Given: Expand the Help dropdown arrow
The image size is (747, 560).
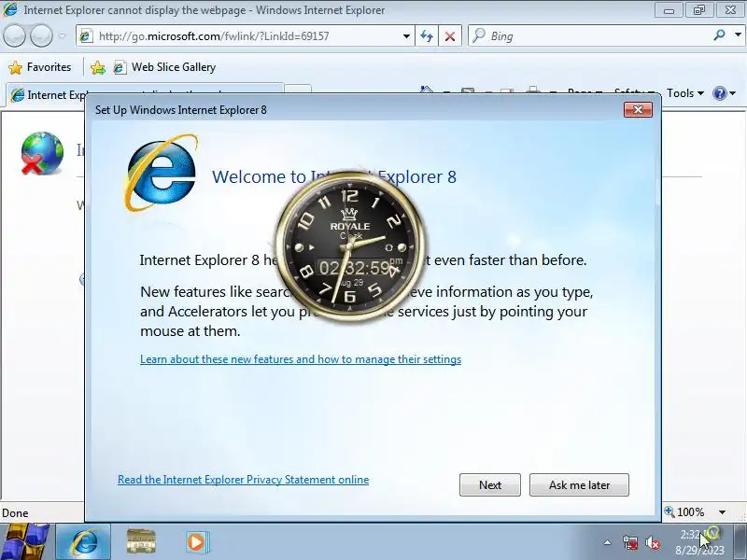Looking at the screenshot, I should pos(733,93).
